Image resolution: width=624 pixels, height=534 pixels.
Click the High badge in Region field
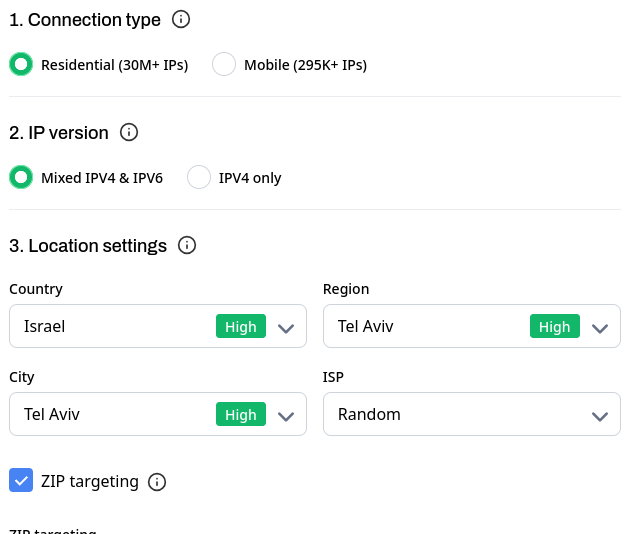555,327
